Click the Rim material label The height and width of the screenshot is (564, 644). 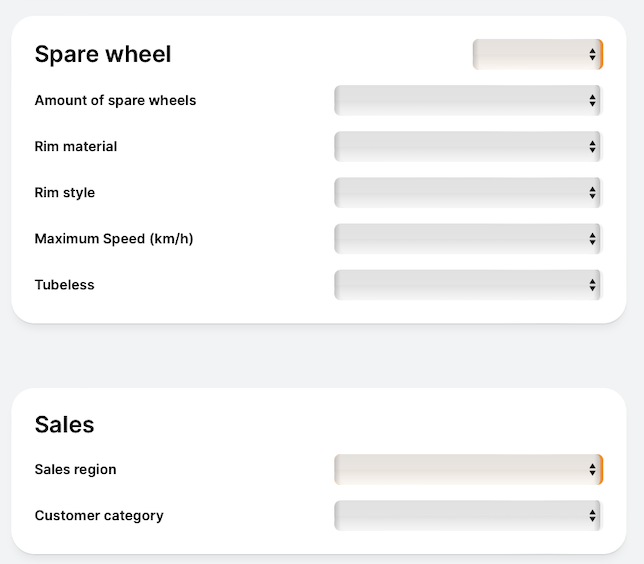pos(76,146)
